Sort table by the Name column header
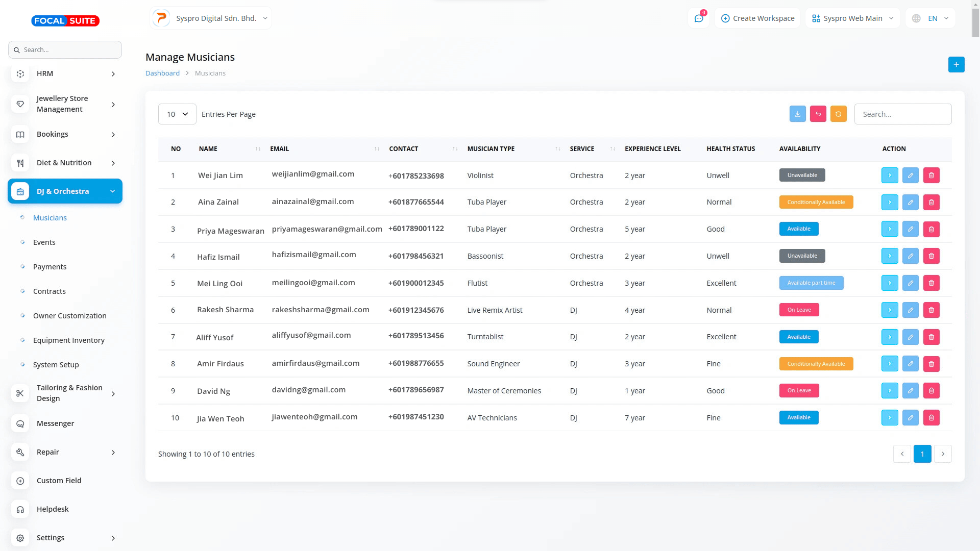This screenshot has height=551, width=980. click(x=208, y=149)
